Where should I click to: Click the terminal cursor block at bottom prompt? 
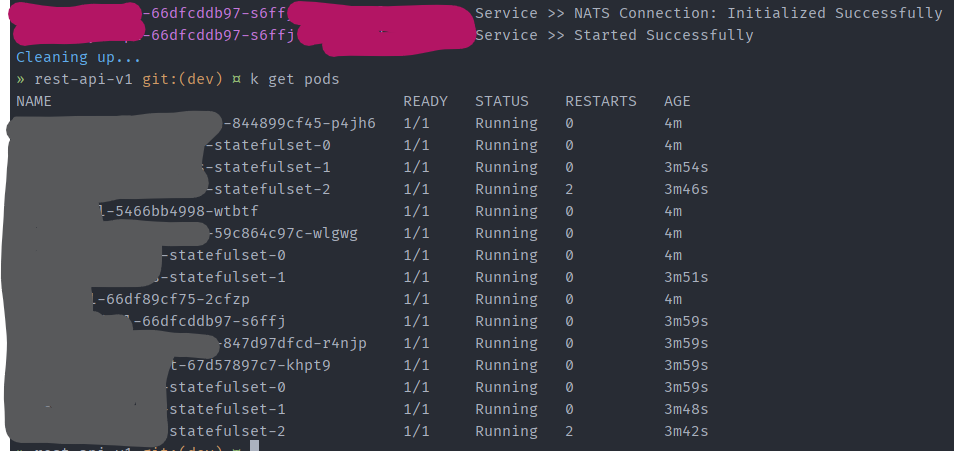tap(254, 446)
